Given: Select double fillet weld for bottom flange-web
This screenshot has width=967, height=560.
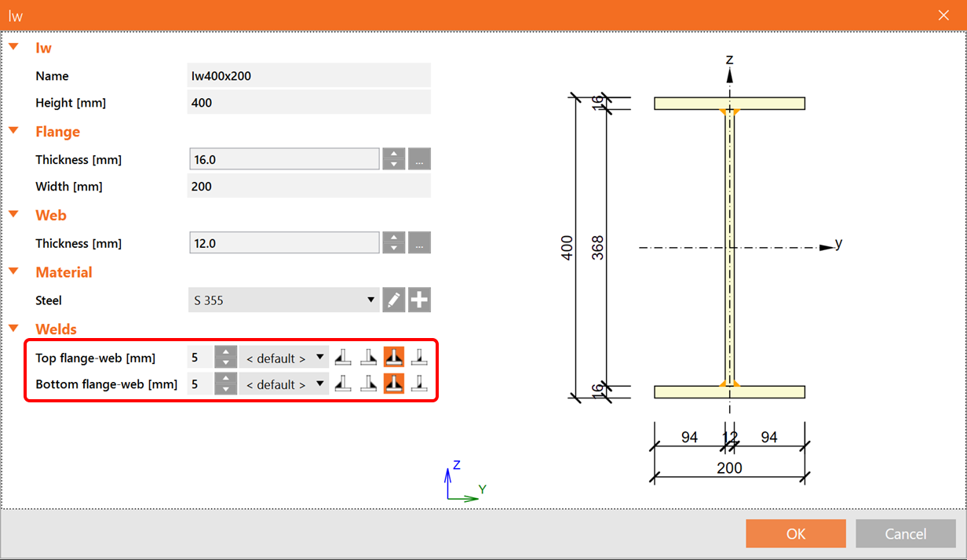Looking at the screenshot, I should point(394,384).
